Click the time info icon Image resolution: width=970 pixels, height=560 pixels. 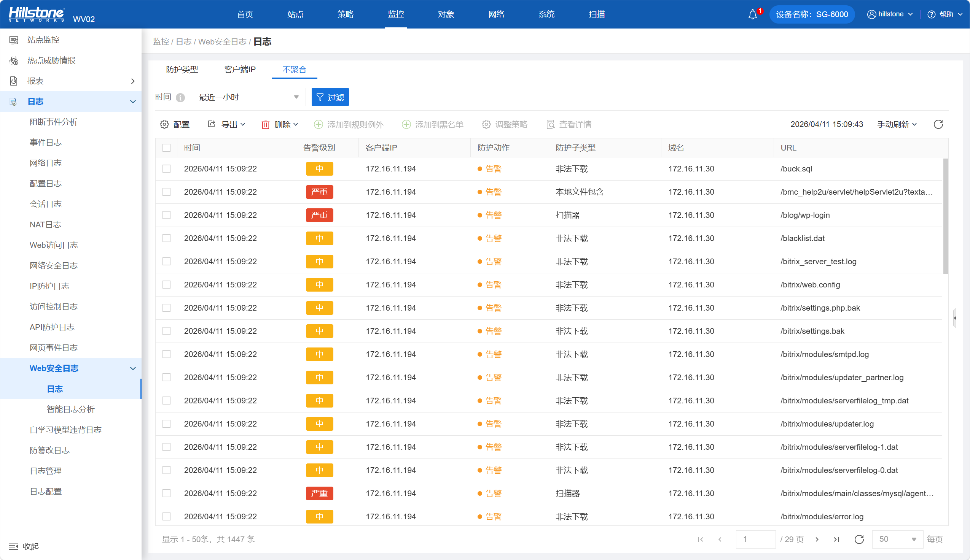click(180, 97)
